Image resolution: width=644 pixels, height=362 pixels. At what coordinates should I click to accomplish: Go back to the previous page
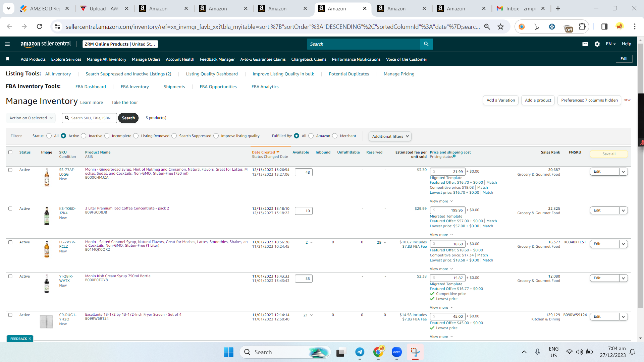[x=9, y=26]
